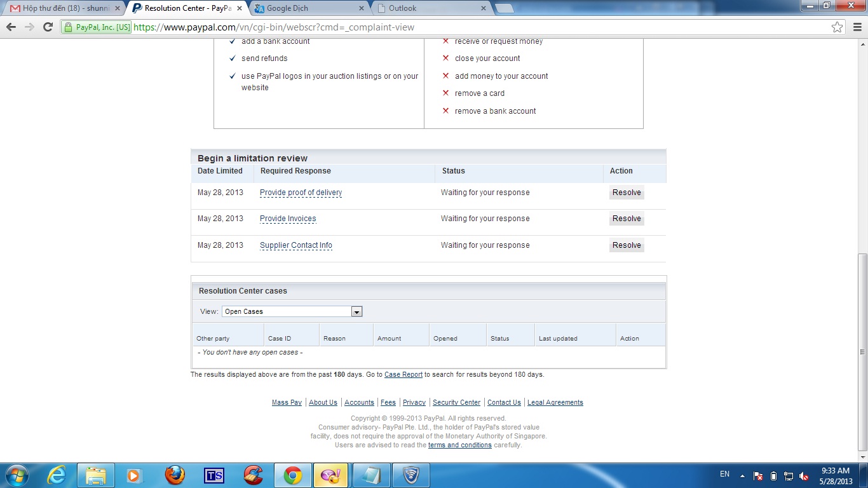Launch CCleaner from the taskbar

point(253,475)
